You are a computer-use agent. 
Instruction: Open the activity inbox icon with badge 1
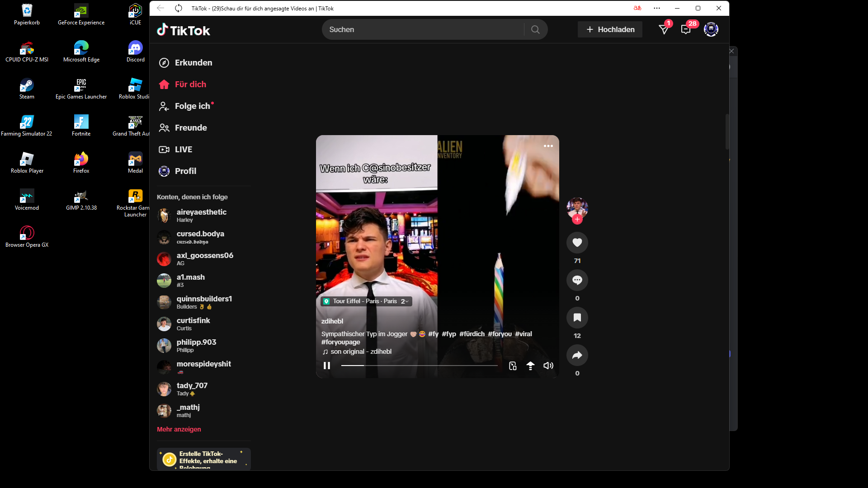click(664, 29)
